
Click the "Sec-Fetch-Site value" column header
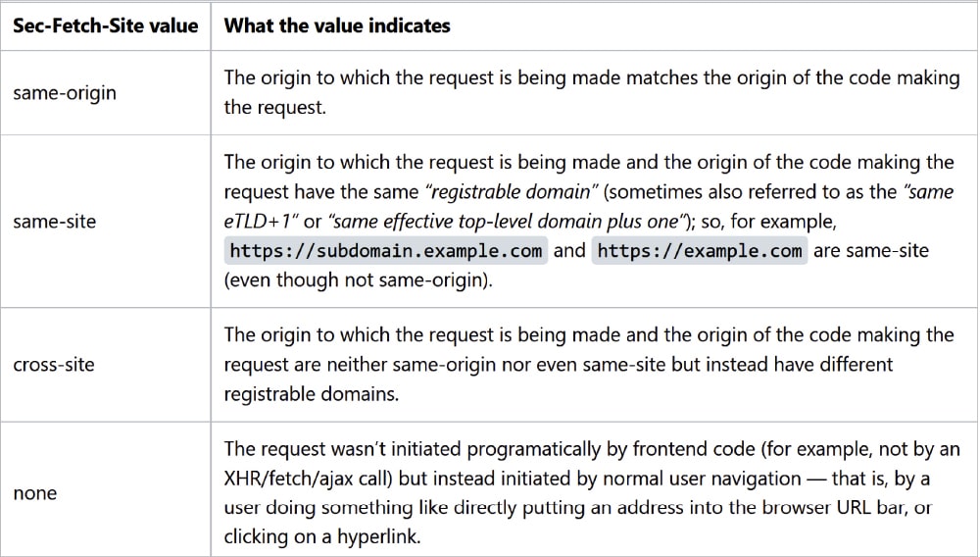click(105, 25)
